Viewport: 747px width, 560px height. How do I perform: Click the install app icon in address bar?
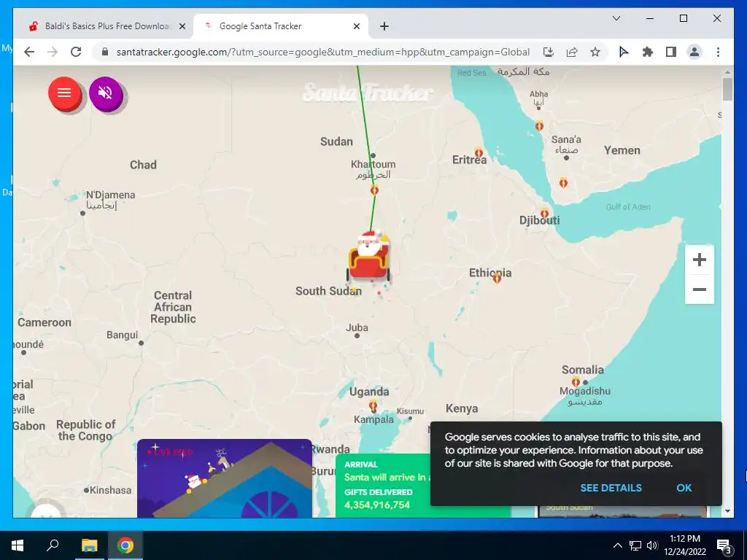coord(549,52)
